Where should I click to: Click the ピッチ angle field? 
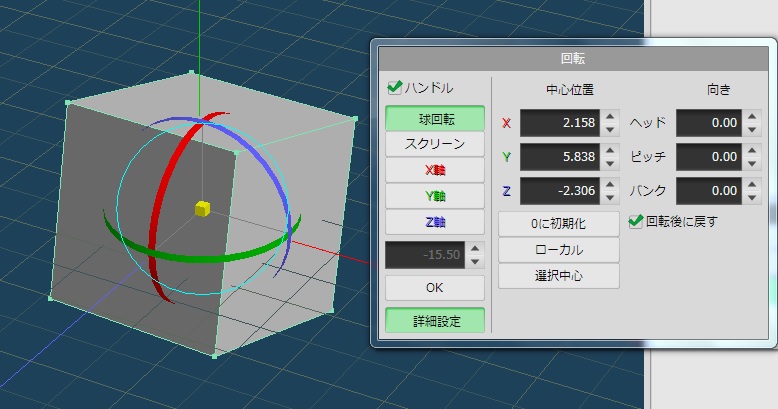tap(709, 157)
